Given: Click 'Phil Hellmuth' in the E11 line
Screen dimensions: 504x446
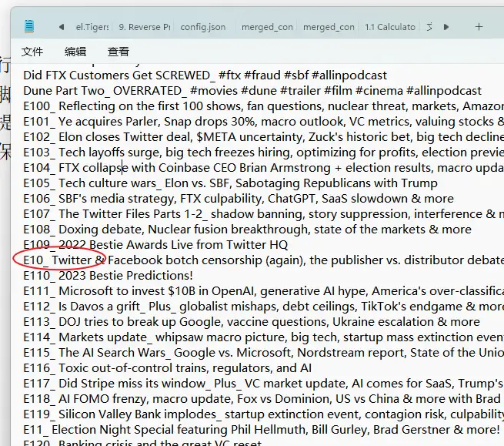Looking at the screenshot, I should coord(269,430).
